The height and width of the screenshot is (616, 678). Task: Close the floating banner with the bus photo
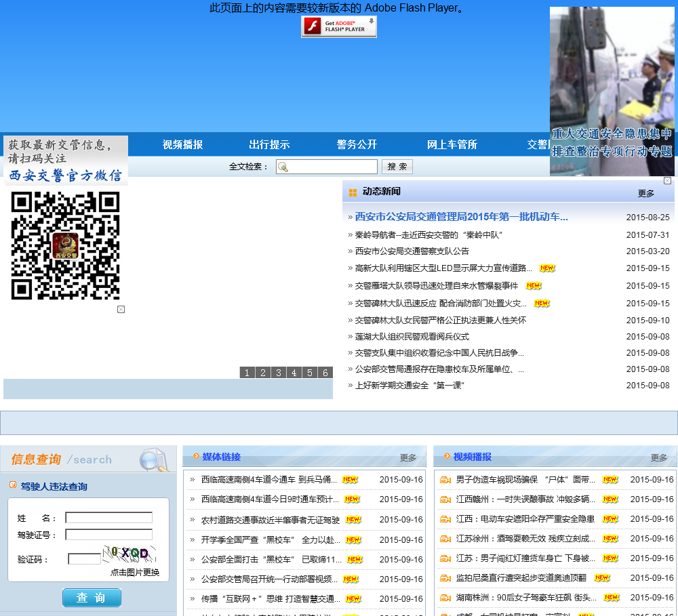click(667, 181)
